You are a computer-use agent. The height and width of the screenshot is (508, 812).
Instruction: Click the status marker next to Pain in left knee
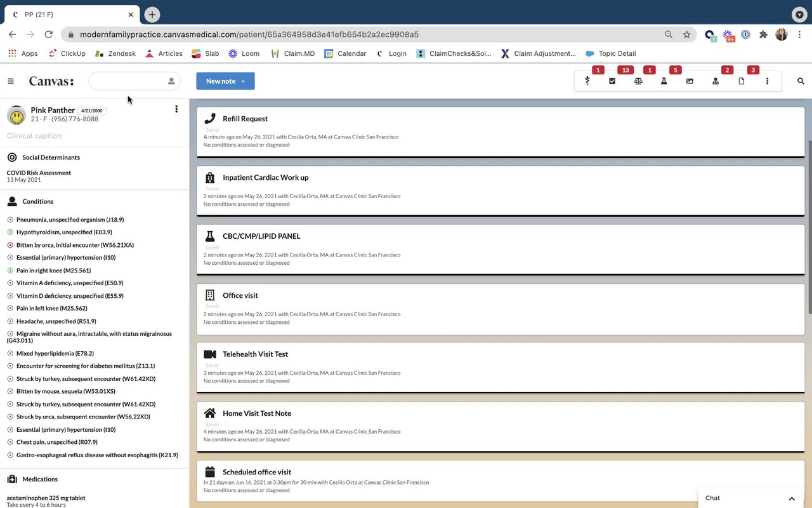pos(10,309)
